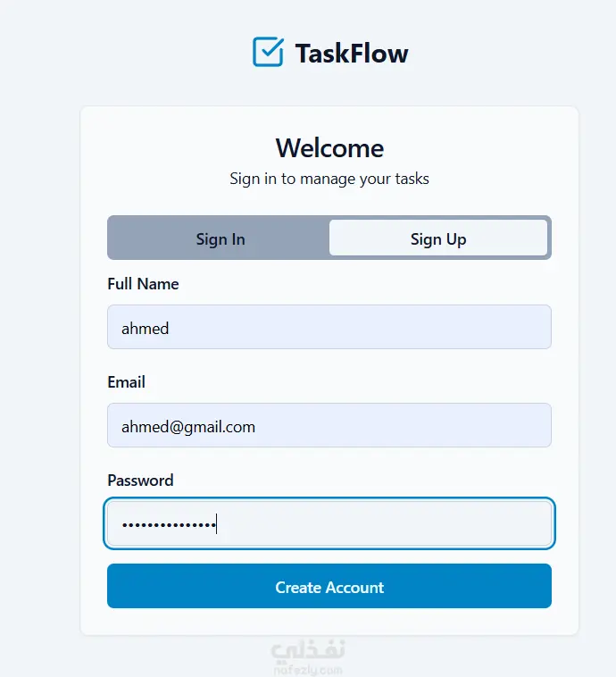Click the text cursor in the Password field
Screen dimensions: 616x677
pyautogui.click(x=216, y=523)
